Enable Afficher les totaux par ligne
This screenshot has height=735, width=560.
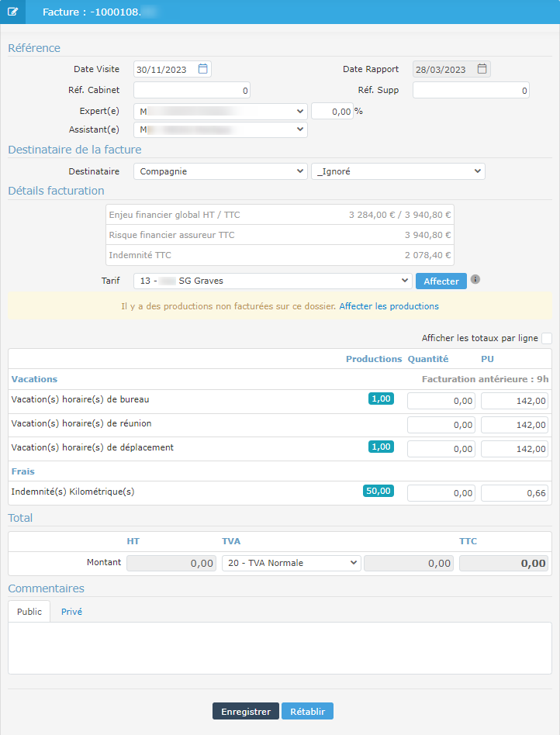pyautogui.click(x=547, y=338)
